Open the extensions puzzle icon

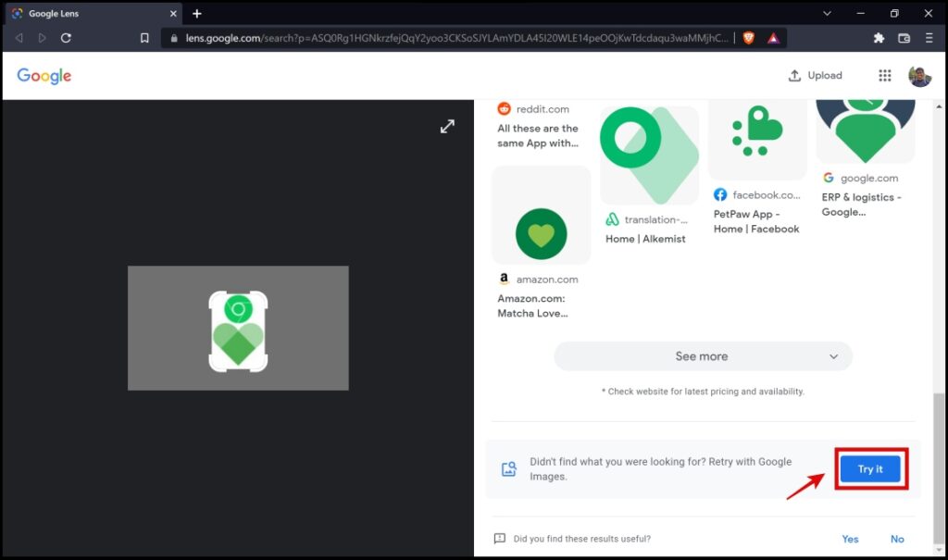(879, 38)
